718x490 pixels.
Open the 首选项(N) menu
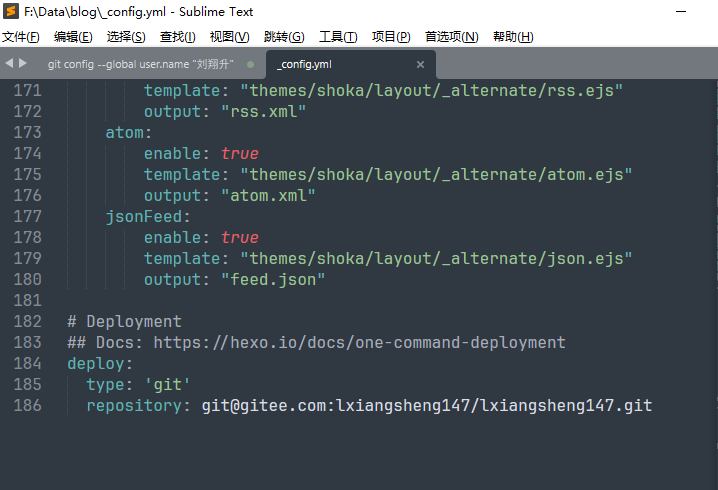[x=451, y=37]
